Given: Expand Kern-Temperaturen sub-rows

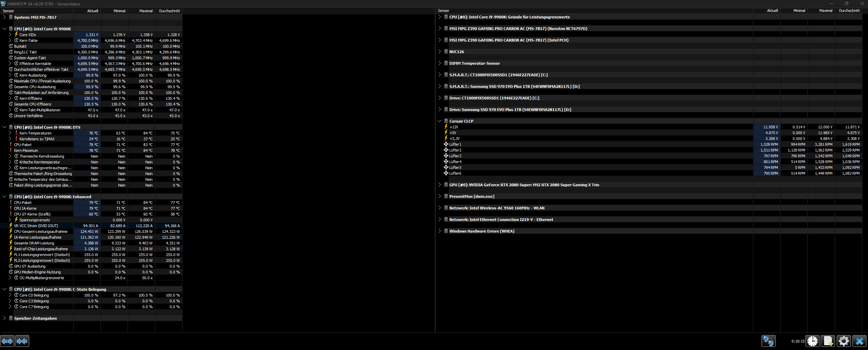Looking at the screenshot, I should pyautogui.click(x=10, y=133).
